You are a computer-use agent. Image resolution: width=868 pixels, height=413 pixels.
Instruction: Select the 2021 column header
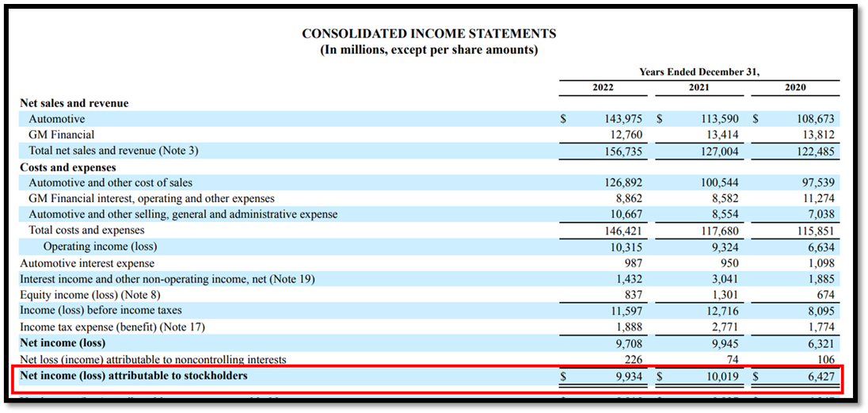(699, 87)
